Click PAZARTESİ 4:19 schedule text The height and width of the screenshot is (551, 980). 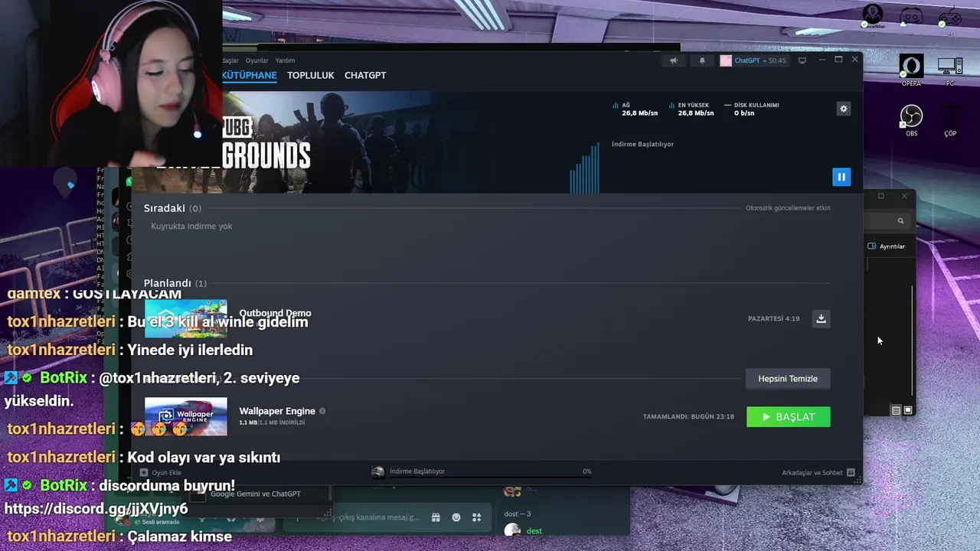click(773, 318)
